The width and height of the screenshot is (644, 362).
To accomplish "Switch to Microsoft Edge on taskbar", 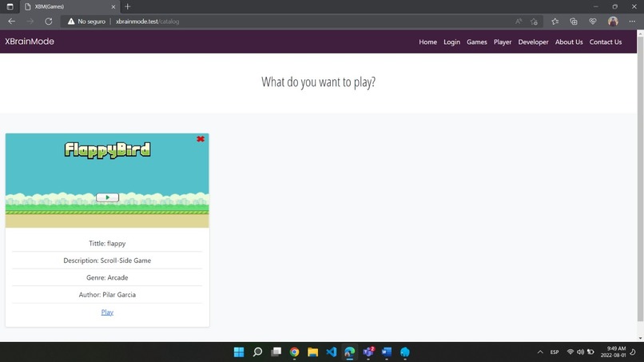I will pos(349,352).
